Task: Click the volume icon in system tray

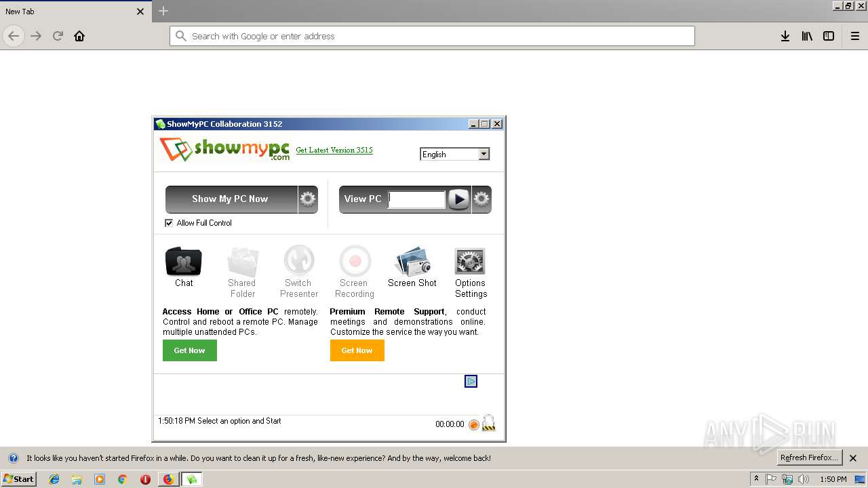Action: (x=804, y=479)
